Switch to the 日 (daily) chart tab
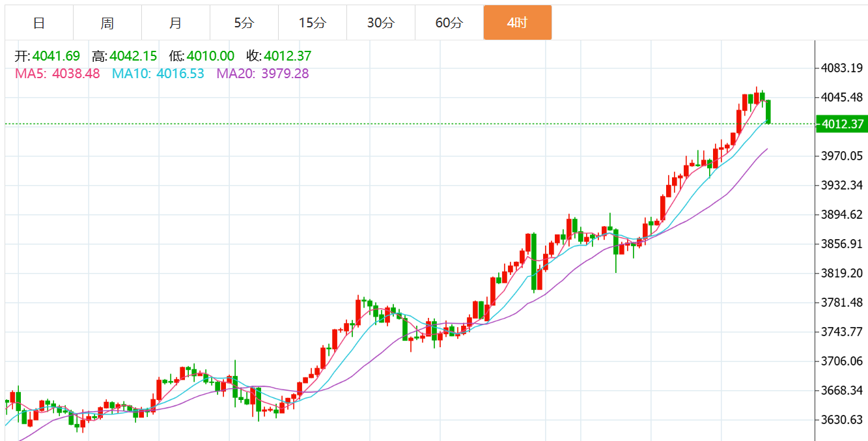Image resolution: width=868 pixels, height=441 pixels. pyautogui.click(x=39, y=23)
